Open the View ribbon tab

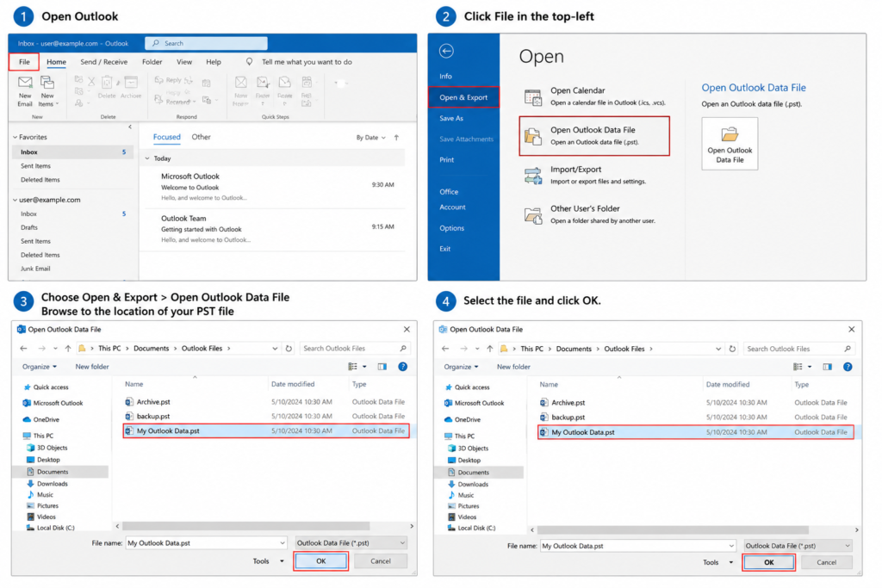184,62
